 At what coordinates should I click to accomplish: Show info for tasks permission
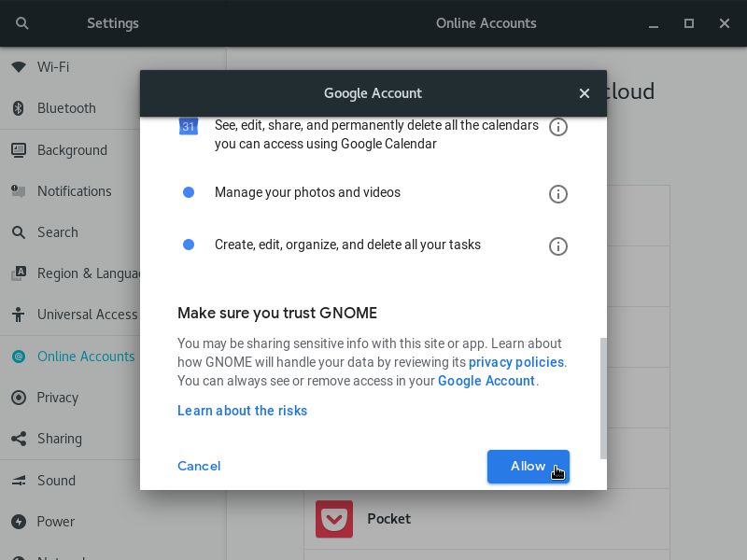(x=558, y=246)
